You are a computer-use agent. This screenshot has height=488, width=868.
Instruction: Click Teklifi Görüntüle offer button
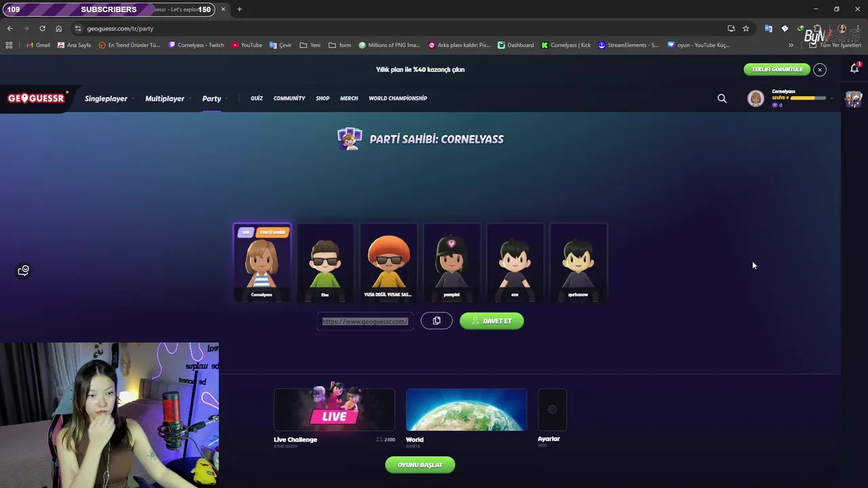pyautogui.click(x=777, y=69)
